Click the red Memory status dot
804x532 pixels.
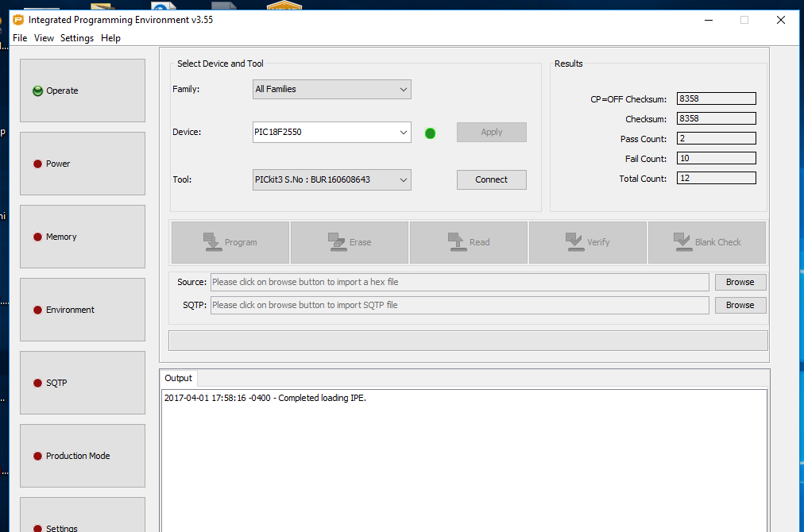tap(37, 237)
